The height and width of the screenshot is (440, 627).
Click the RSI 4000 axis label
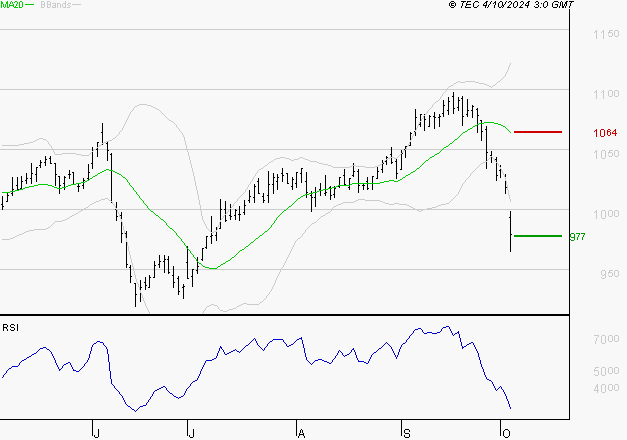point(606,388)
